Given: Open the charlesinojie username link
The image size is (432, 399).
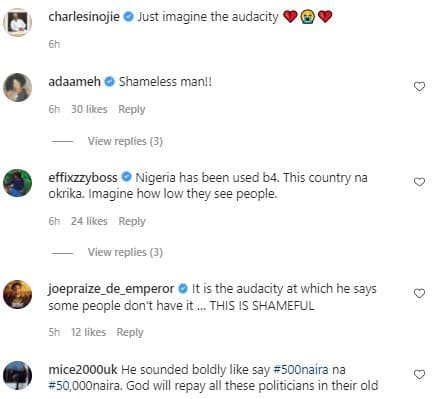Looking at the screenshot, I should (x=84, y=17).
